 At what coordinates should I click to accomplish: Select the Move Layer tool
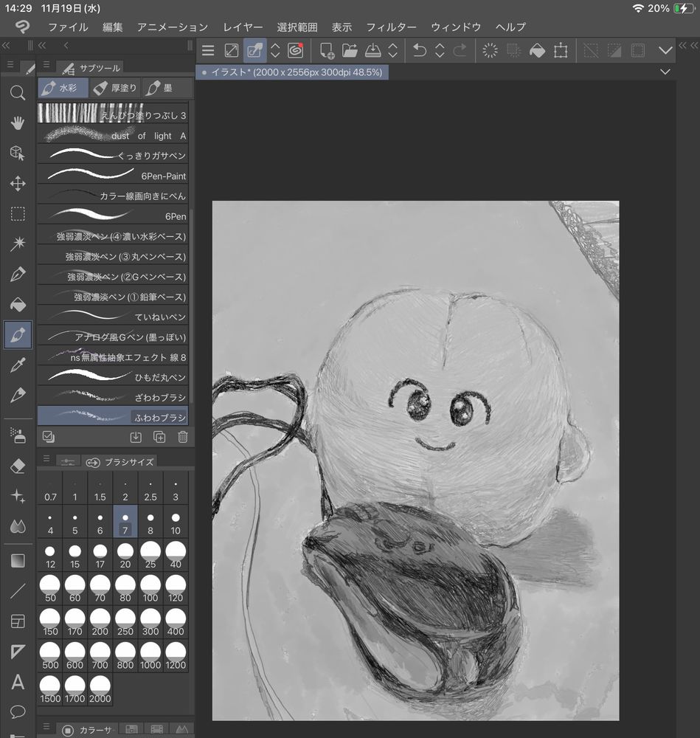(18, 183)
